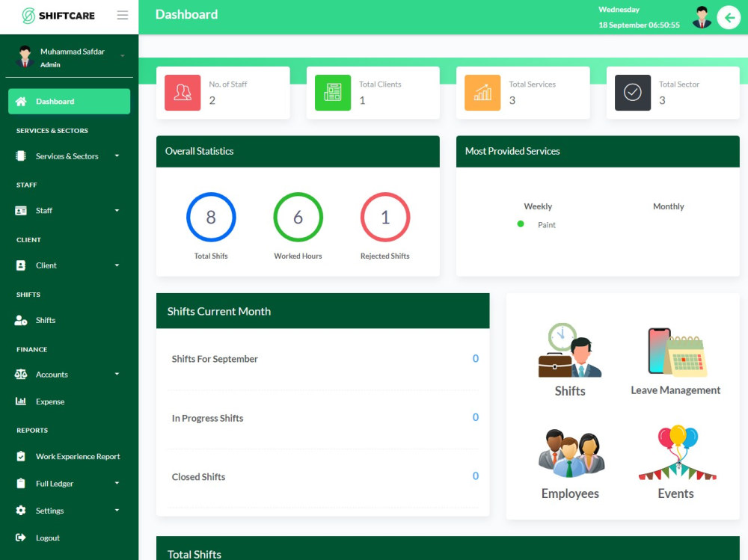Click the Services & Sectors sidebar icon

click(x=20, y=156)
